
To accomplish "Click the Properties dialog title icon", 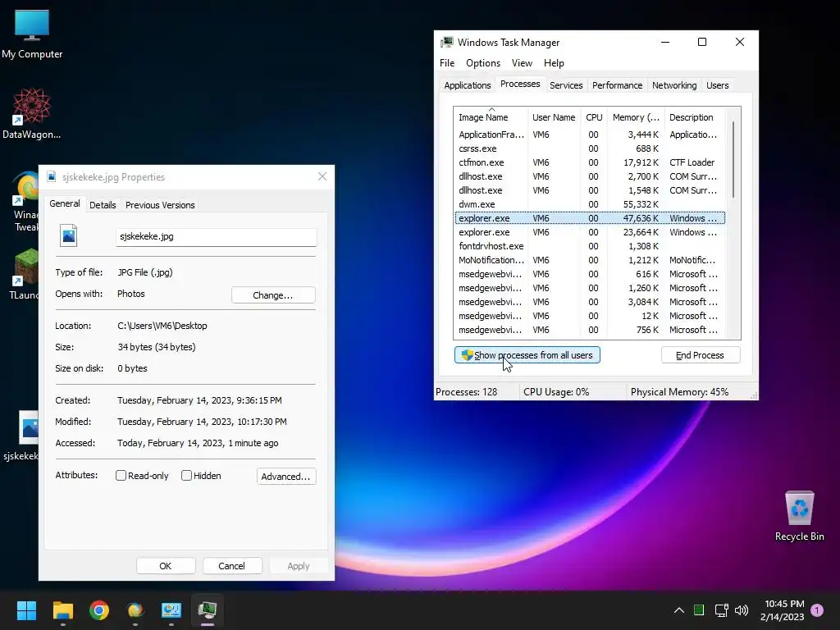I will (52, 177).
